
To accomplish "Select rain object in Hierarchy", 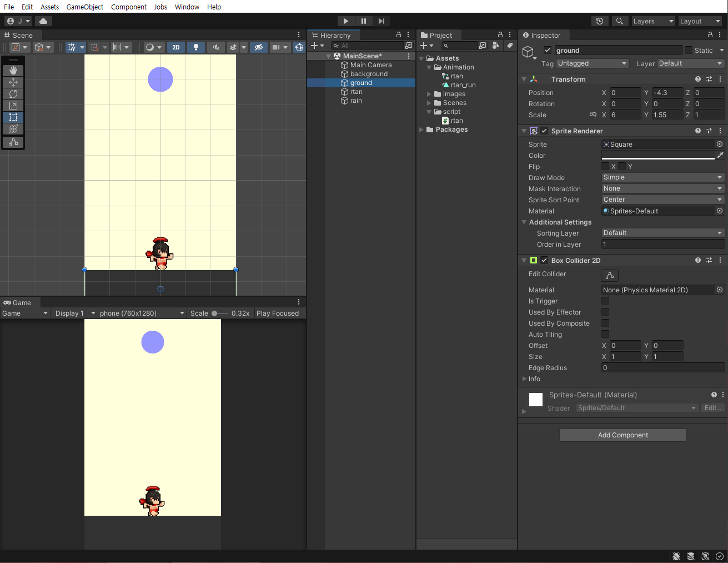I will click(356, 101).
